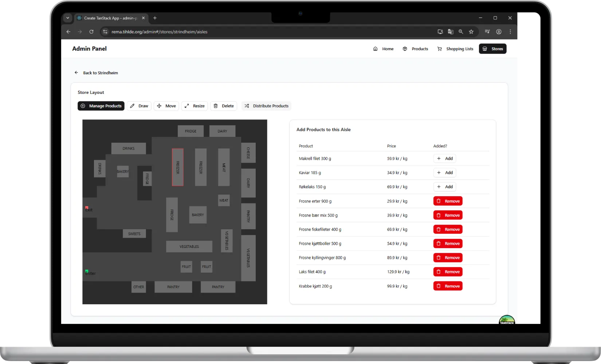Click the Product column header

(x=306, y=146)
